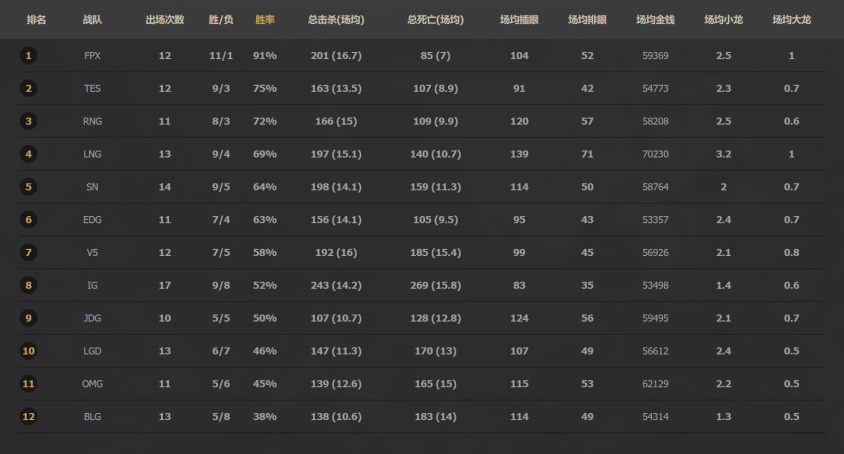Click the rank 10 badge icon
This screenshot has width=844, height=454.
tap(29, 351)
